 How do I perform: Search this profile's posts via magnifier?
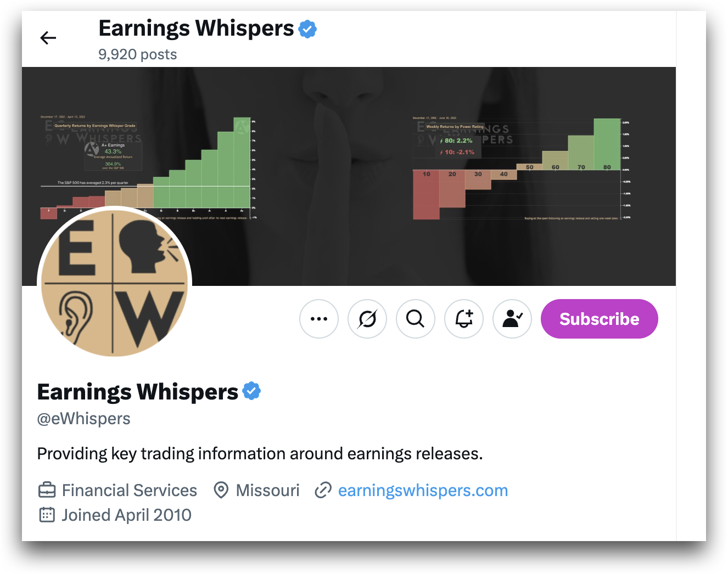click(416, 319)
